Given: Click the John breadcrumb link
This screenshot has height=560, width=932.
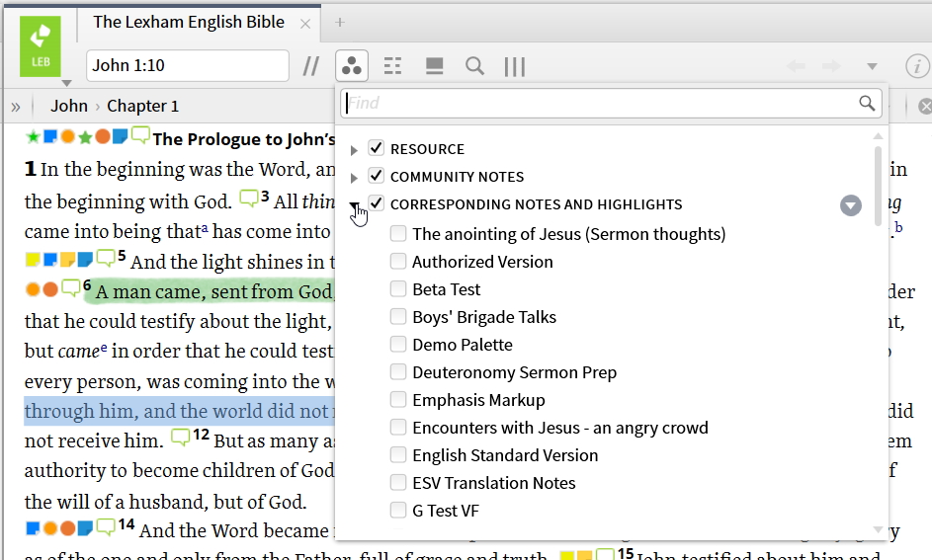Looking at the screenshot, I should pyautogui.click(x=69, y=106).
